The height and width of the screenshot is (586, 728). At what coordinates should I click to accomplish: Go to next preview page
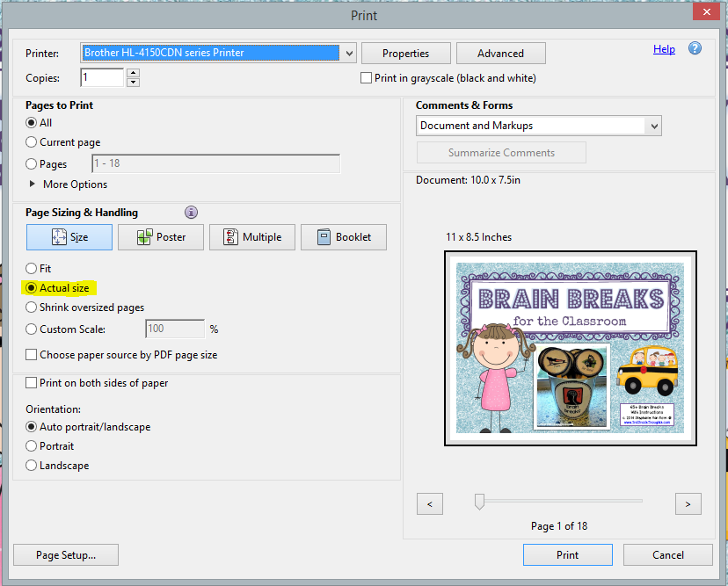click(x=688, y=504)
